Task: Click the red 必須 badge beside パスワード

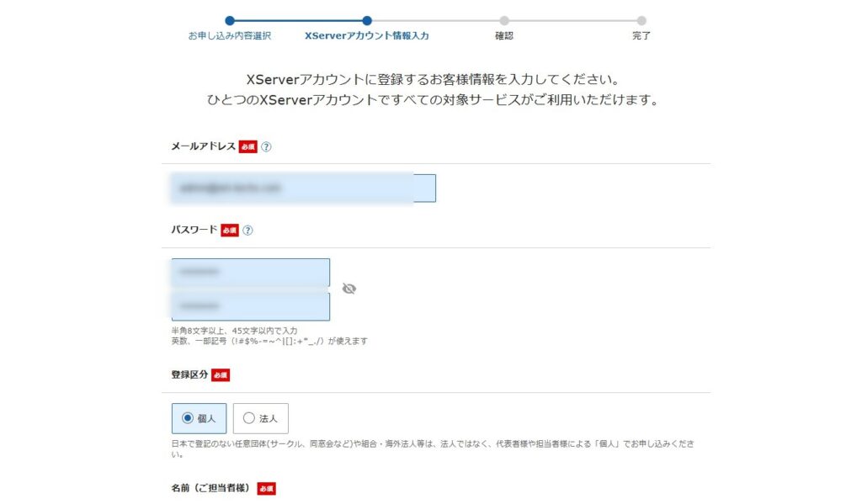Action: (x=230, y=231)
